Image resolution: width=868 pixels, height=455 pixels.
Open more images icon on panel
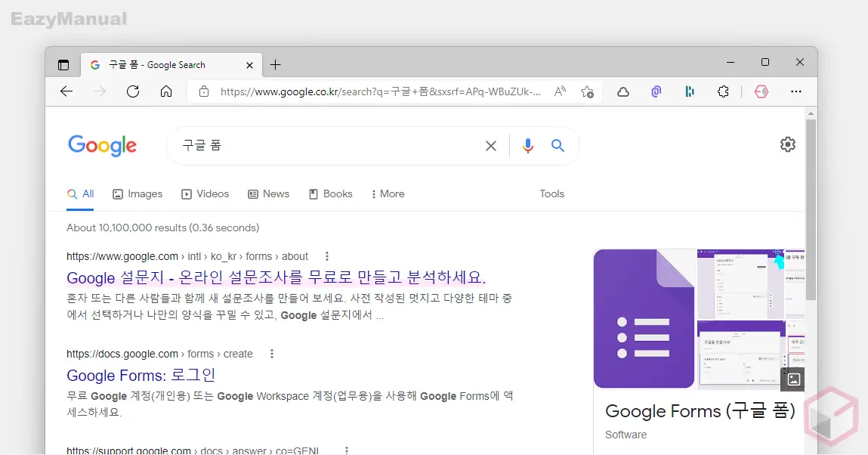coord(794,379)
